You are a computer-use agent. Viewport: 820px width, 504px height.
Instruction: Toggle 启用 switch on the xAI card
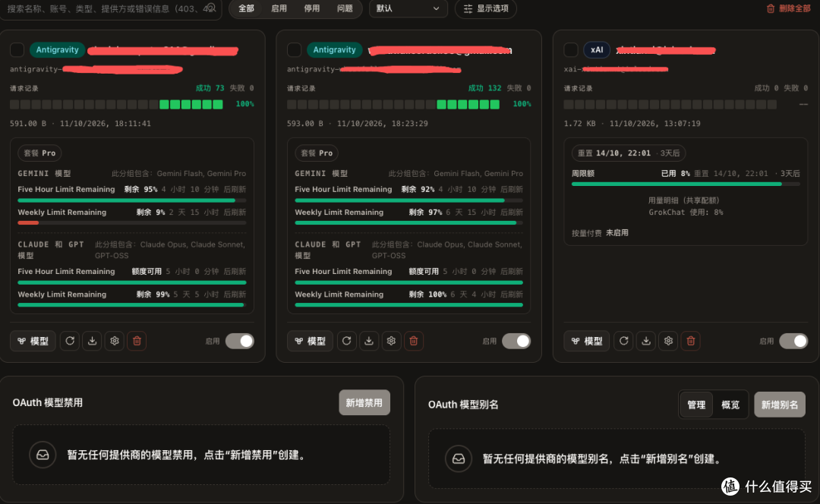tap(793, 341)
